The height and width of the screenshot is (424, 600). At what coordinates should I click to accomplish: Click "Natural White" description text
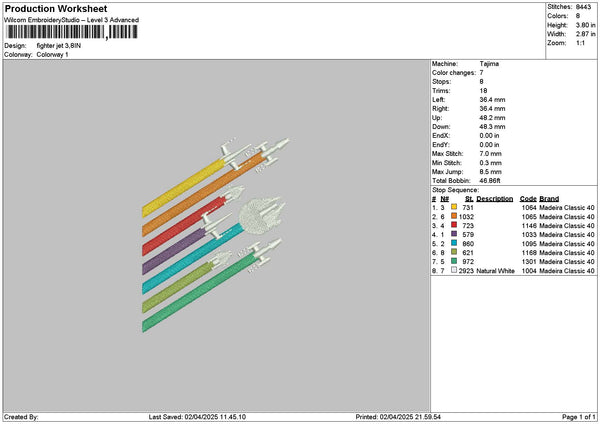[496, 271]
